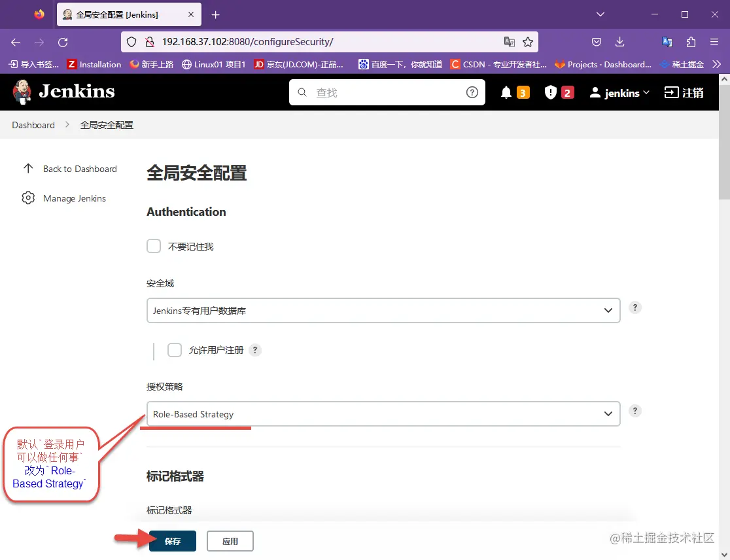Click the 保存 button
The image size is (730, 560).
tap(173, 541)
